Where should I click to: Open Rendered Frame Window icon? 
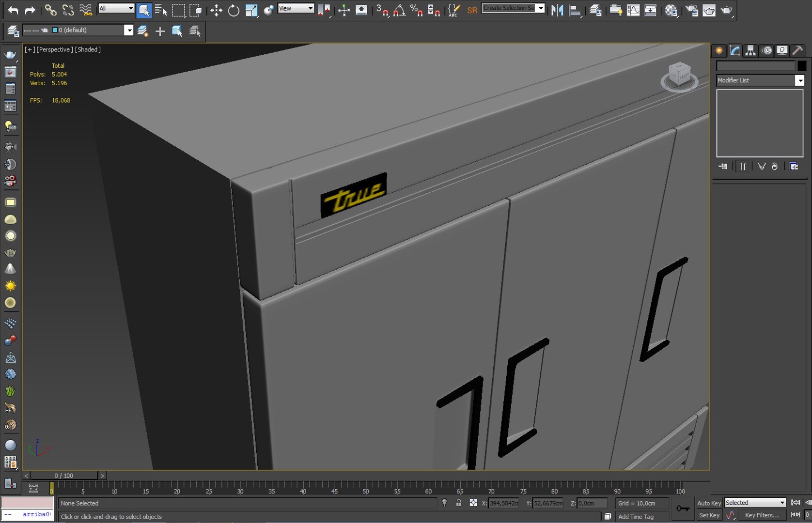[709, 10]
